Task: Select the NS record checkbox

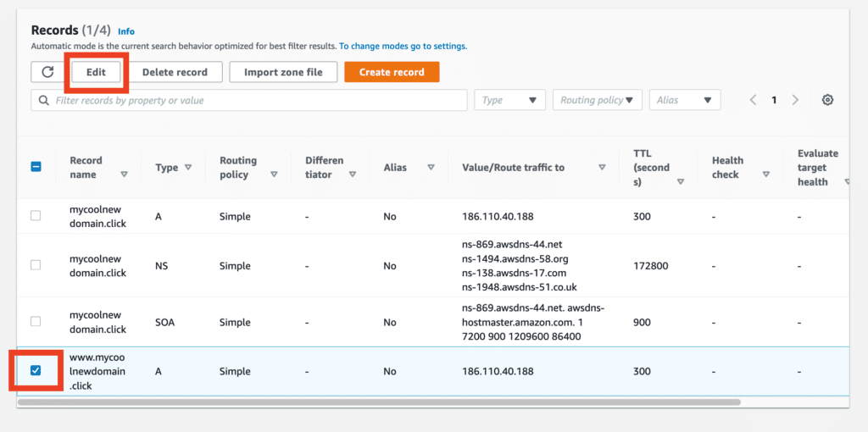Action: click(36, 265)
